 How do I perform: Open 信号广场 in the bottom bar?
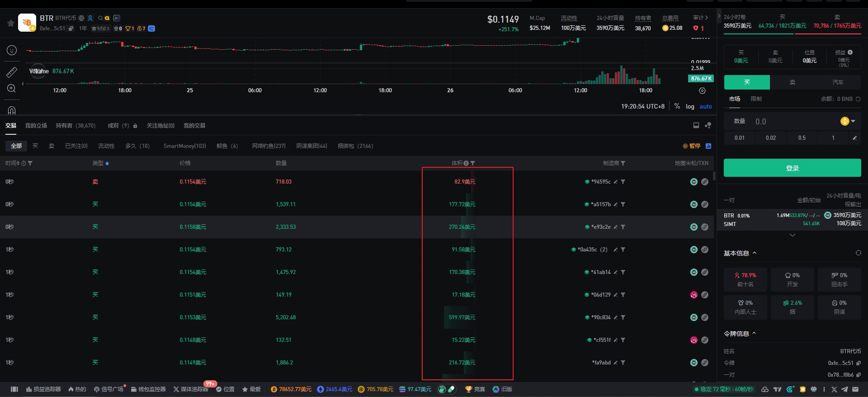click(x=108, y=389)
